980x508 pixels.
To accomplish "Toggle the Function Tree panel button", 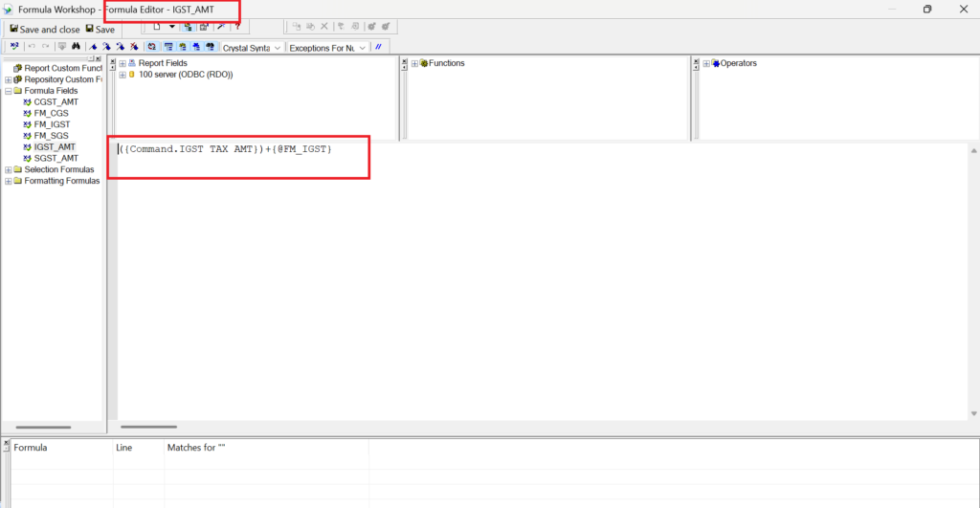I will click(x=183, y=47).
